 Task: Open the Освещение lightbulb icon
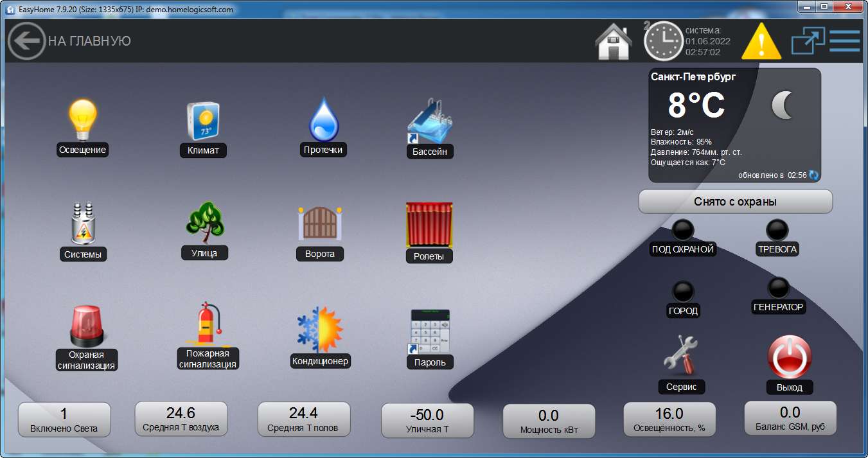82,121
